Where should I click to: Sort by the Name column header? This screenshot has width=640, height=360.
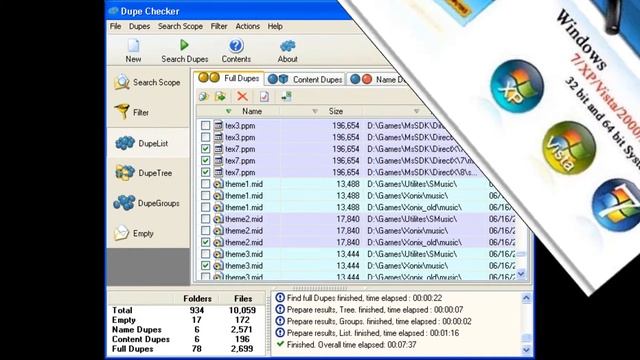point(252,111)
